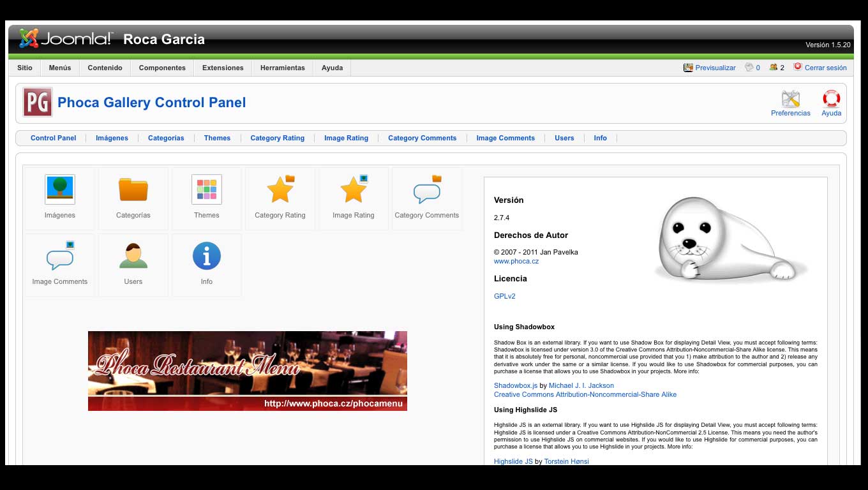
Task: Open the Highslide JS link
Action: (513, 461)
